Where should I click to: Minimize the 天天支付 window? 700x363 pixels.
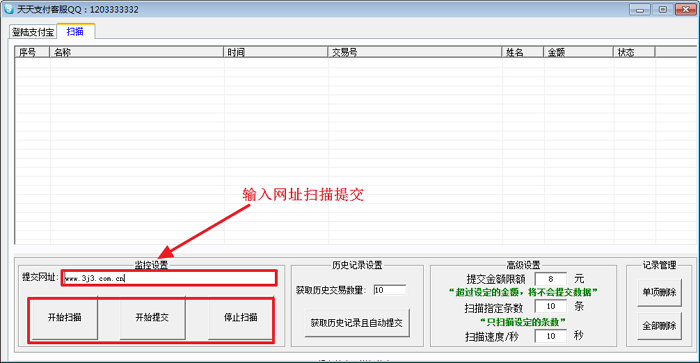click(x=640, y=9)
